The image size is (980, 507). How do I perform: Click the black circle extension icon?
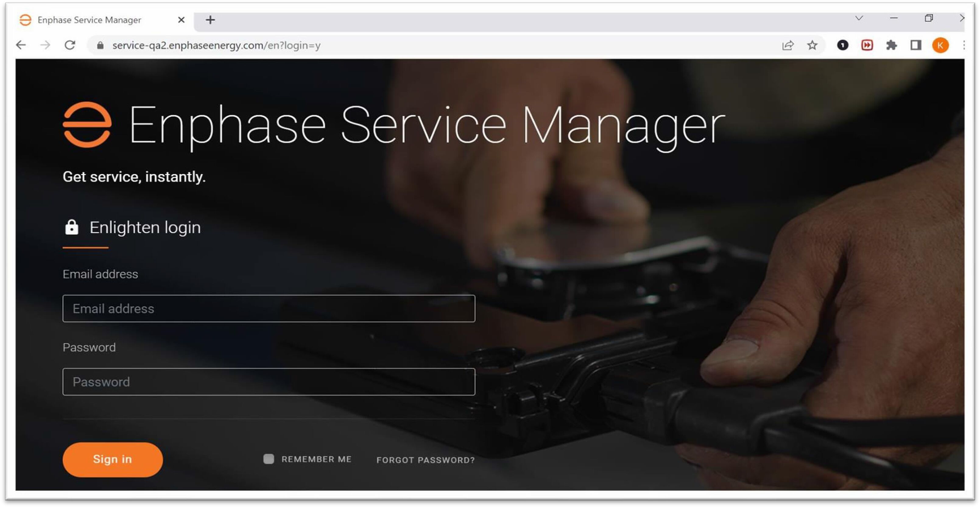coord(843,45)
